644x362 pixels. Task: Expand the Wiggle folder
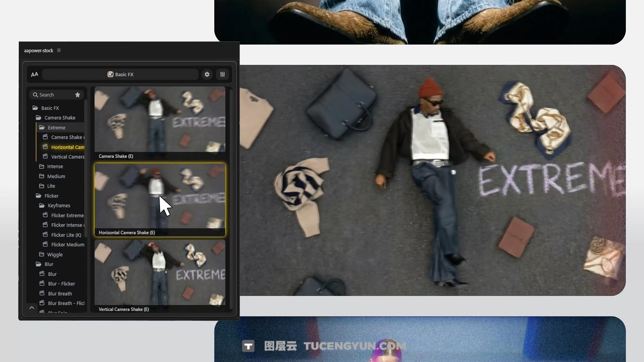pyautogui.click(x=55, y=255)
